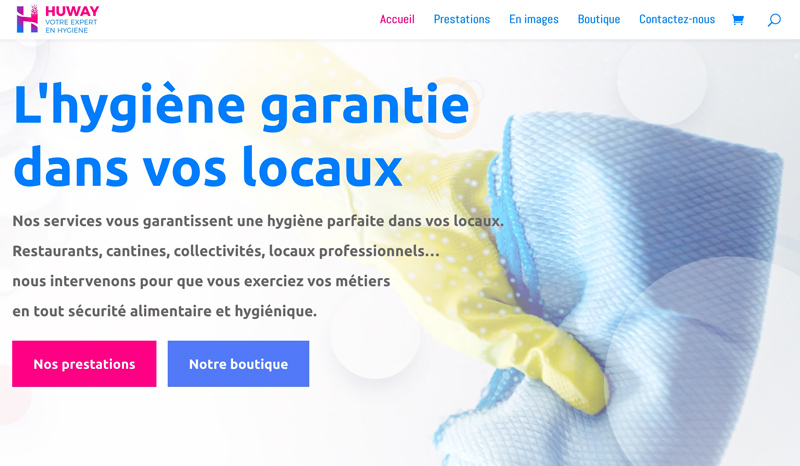Go to the Accueil menu item

[x=397, y=19]
